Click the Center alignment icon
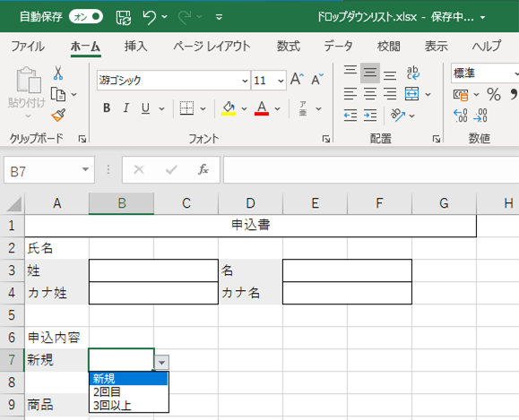 pos(370,94)
